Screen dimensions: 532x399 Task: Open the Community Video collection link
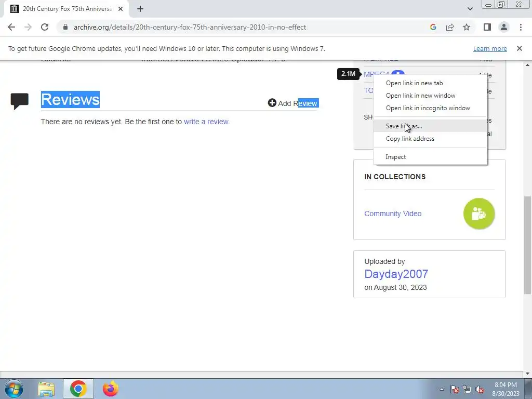393,214
